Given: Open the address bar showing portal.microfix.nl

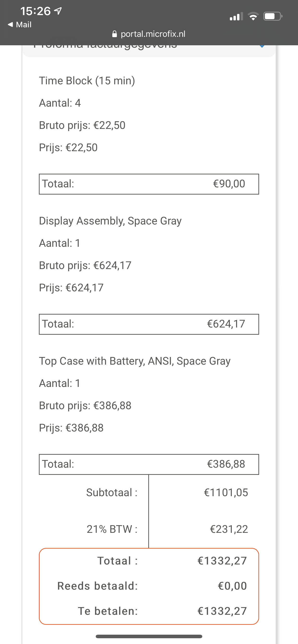Looking at the screenshot, I should point(153,34).
